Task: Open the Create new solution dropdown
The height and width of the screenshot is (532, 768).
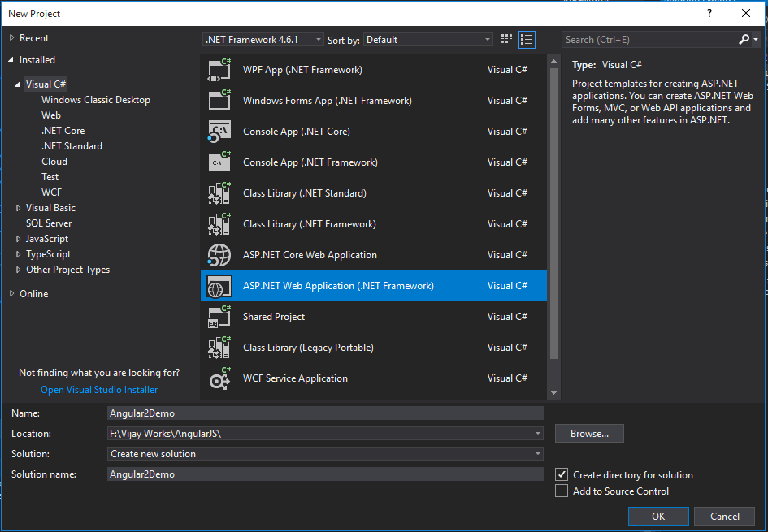Action: [325, 454]
